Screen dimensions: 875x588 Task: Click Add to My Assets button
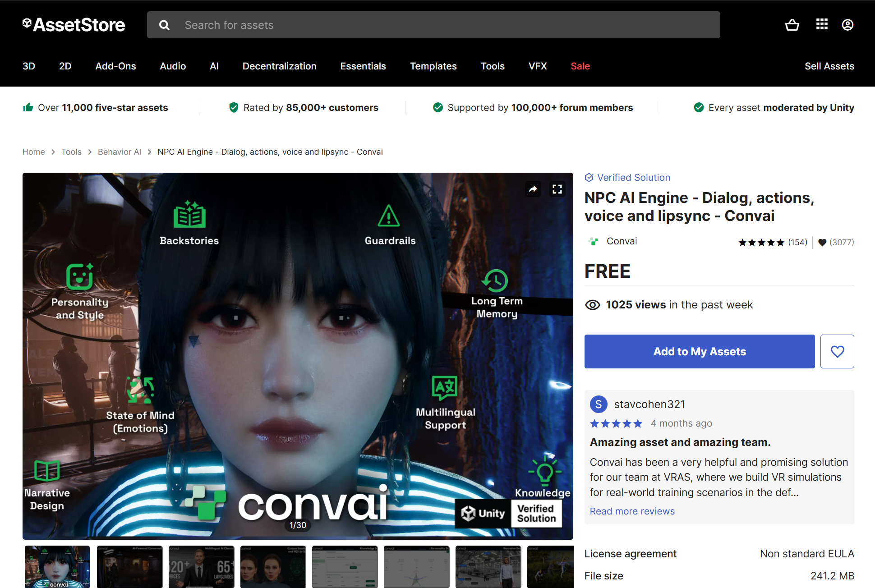click(x=700, y=351)
